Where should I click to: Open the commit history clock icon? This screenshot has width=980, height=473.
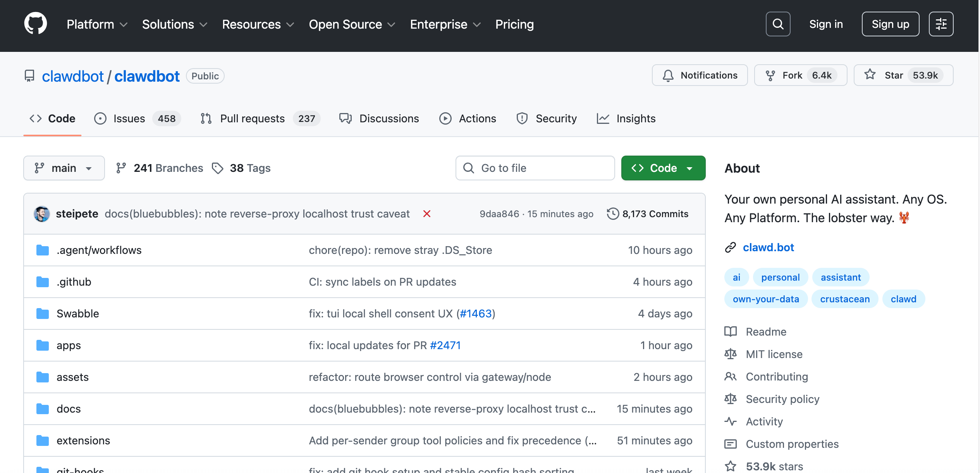612,214
